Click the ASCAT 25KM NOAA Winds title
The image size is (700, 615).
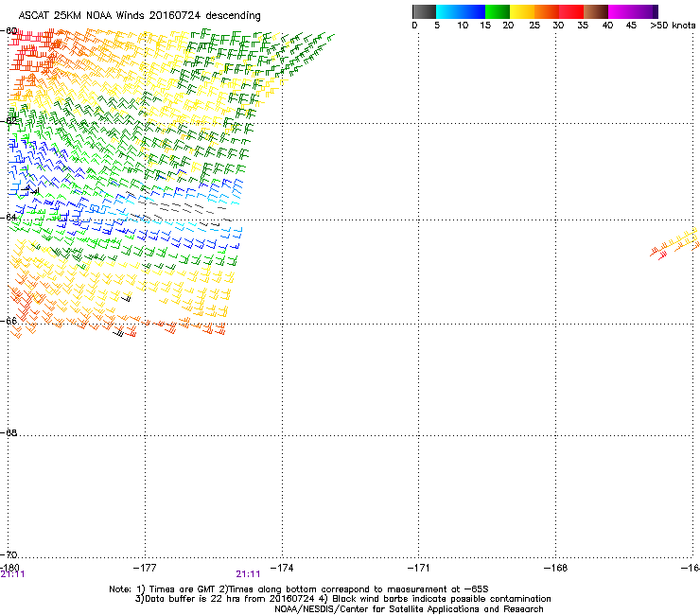(139, 15)
